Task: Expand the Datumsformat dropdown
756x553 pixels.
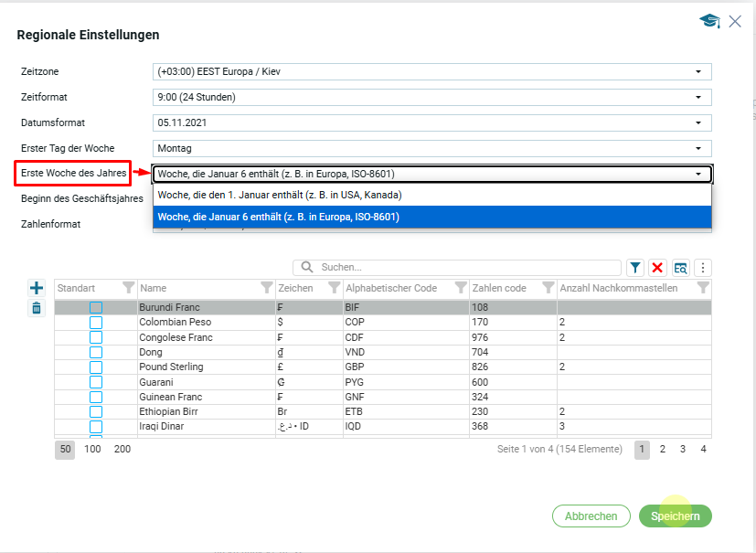Action: coord(431,122)
